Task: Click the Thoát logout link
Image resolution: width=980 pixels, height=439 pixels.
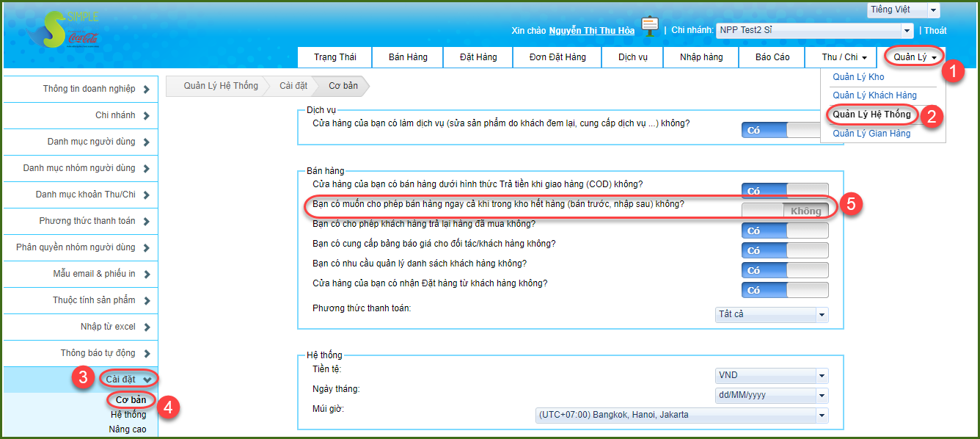Action: pos(935,31)
